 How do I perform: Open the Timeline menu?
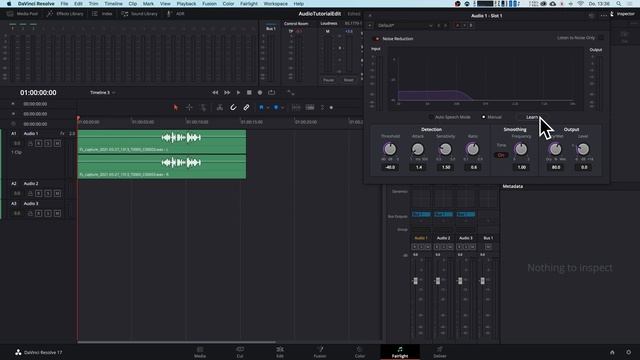click(113, 4)
